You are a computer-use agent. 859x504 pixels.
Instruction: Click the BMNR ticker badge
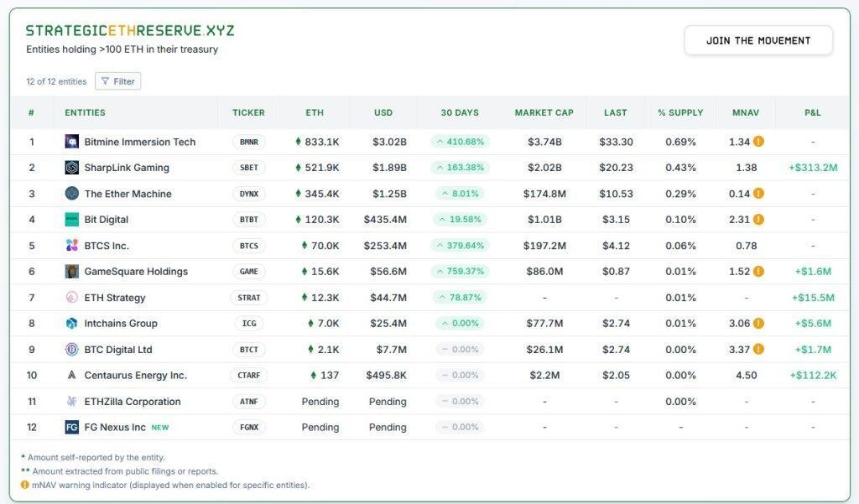pos(249,142)
